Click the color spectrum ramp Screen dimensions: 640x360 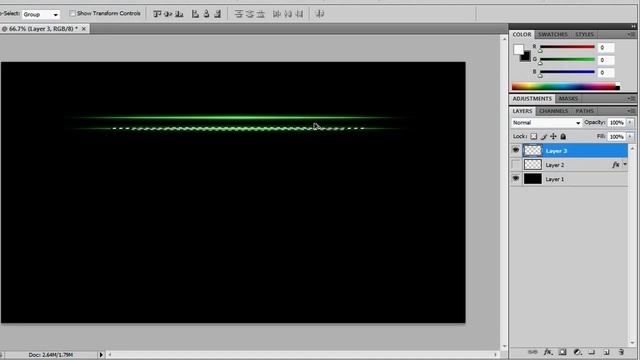pyautogui.click(x=566, y=86)
